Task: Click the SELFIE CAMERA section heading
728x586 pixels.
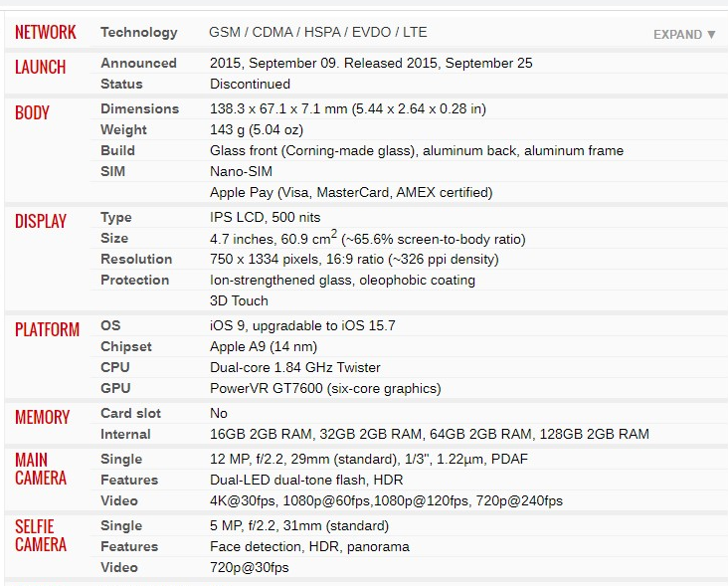Action: (41, 535)
